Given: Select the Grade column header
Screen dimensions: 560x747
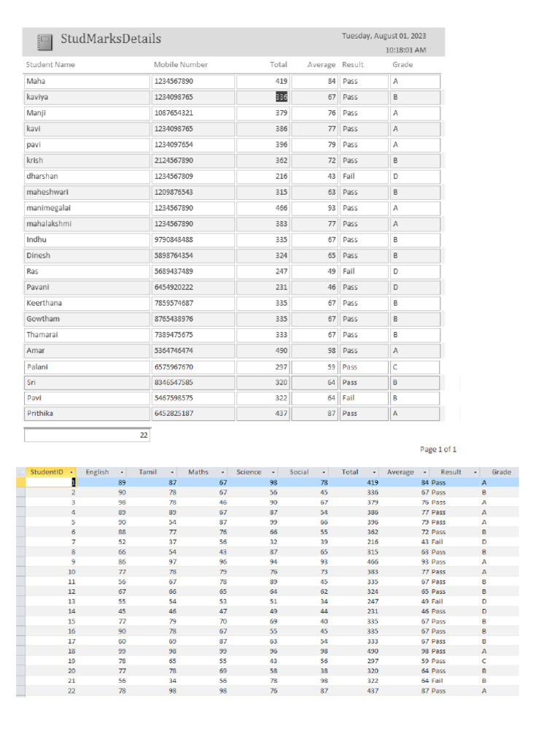Looking at the screenshot, I should pos(500,472).
